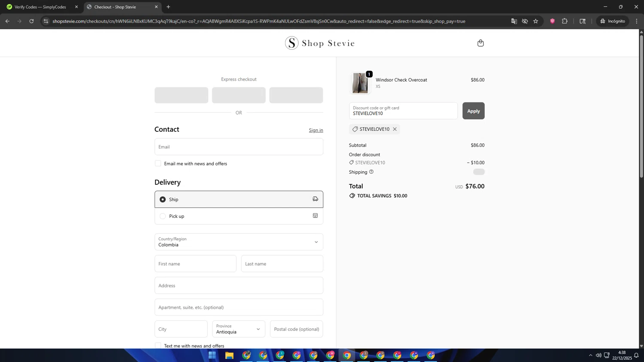Click the third express checkout button
644x362 pixels.
pyautogui.click(x=296, y=95)
